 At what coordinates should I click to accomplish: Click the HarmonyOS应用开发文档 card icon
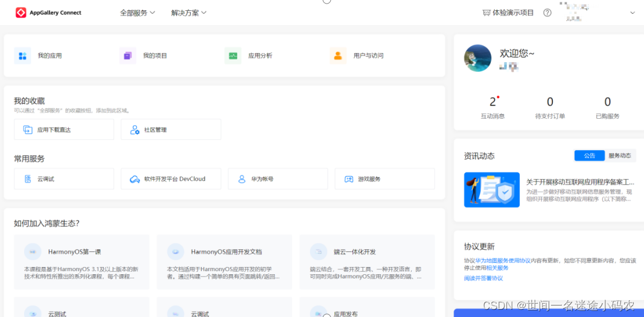176,252
